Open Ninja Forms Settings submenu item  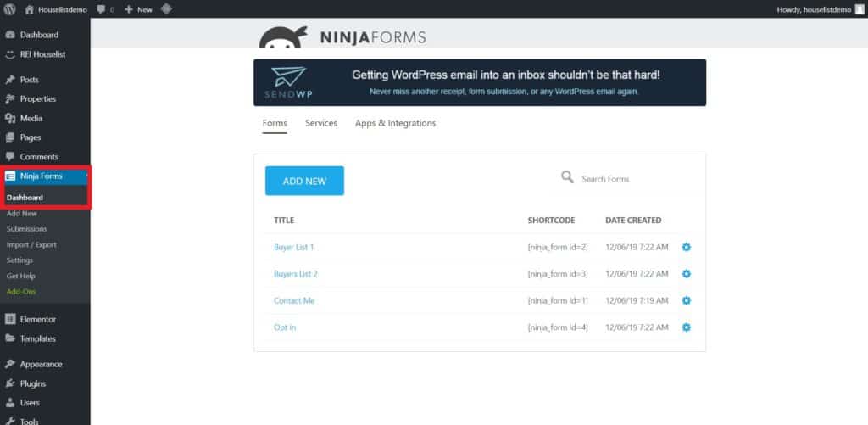pos(20,260)
